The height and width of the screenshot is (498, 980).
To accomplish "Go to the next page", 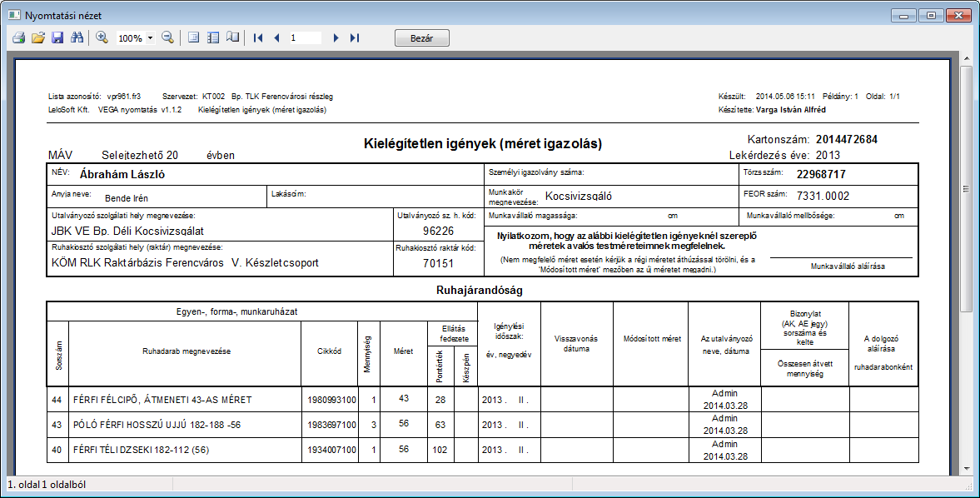I will 336,38.
